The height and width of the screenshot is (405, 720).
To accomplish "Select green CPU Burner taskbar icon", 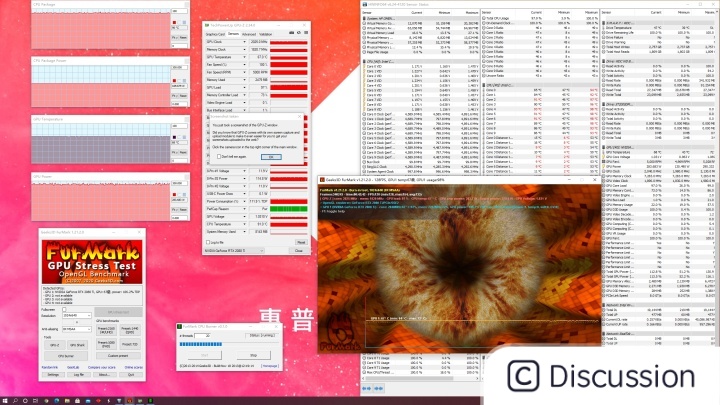I will point(150,401).
